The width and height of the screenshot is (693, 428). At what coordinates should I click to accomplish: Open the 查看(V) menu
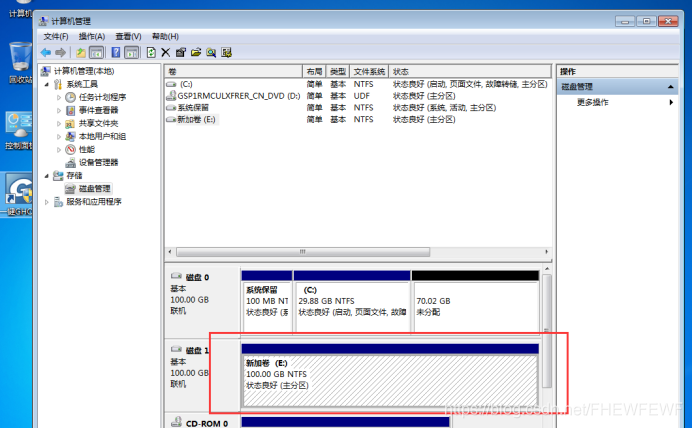tap(128, 36)
